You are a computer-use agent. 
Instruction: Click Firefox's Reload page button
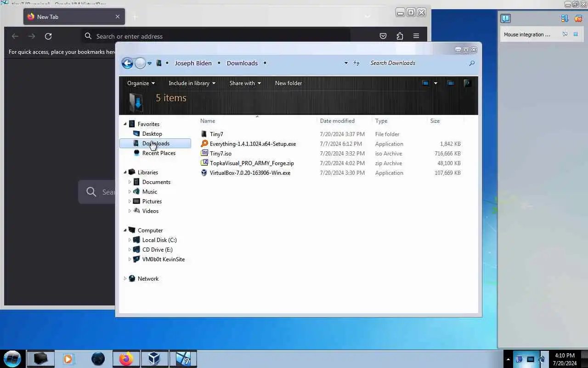pyautogui.click(x=48, y=36)
